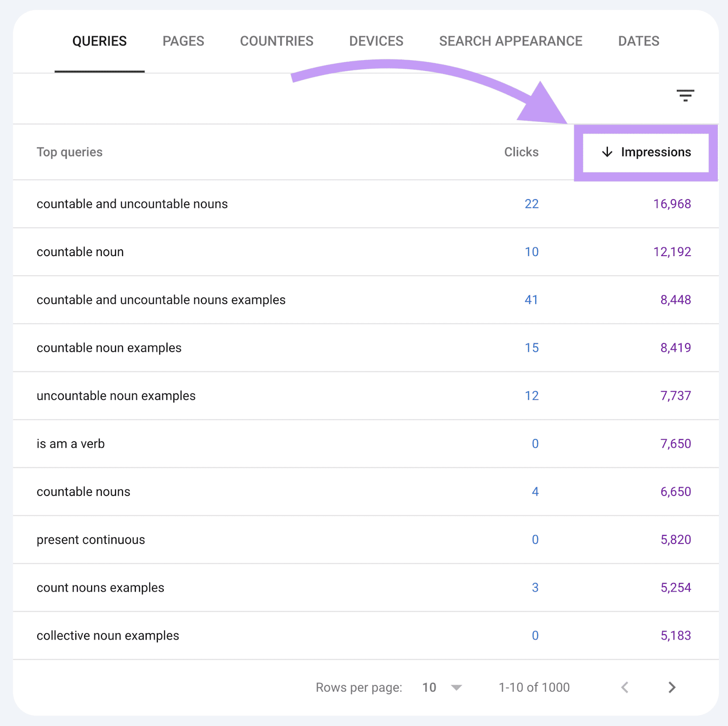View SEARCH APPEARANCE data
The image size is (728, 726).
coord(511,41)
